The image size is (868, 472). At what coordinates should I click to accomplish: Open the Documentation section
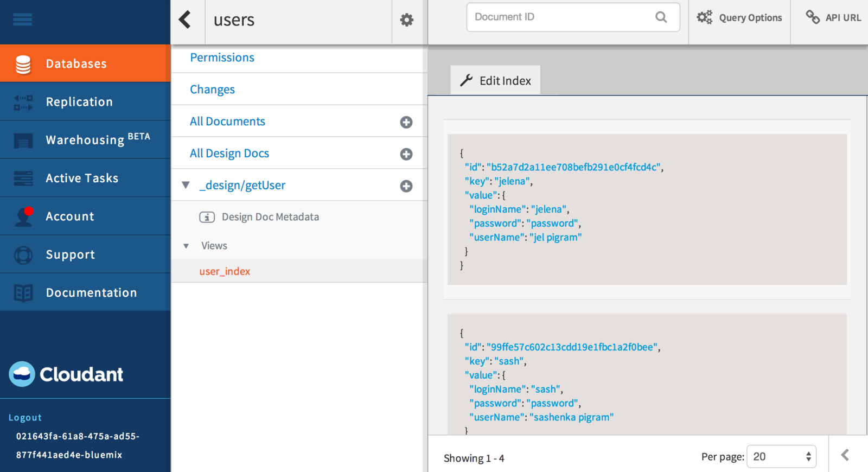tap(85, 292)
